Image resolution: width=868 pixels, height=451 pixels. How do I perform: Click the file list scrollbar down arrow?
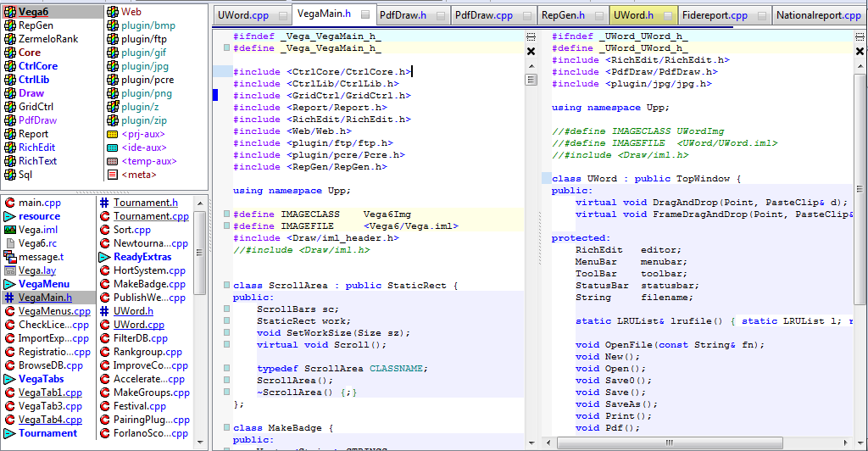pyautogui.click(x=200, y=443)
